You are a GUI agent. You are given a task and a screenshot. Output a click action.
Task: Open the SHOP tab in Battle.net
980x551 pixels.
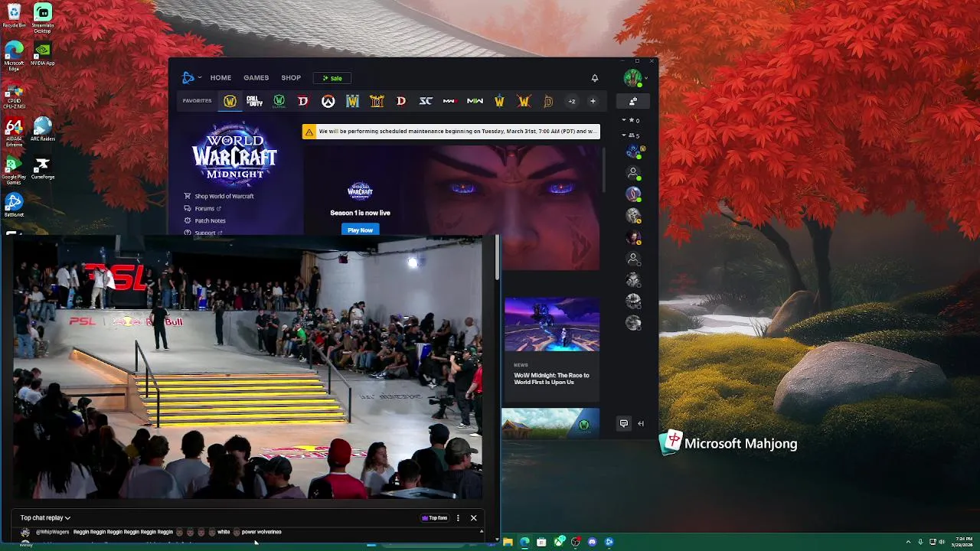pyautogui.click(x=291, y=77)
